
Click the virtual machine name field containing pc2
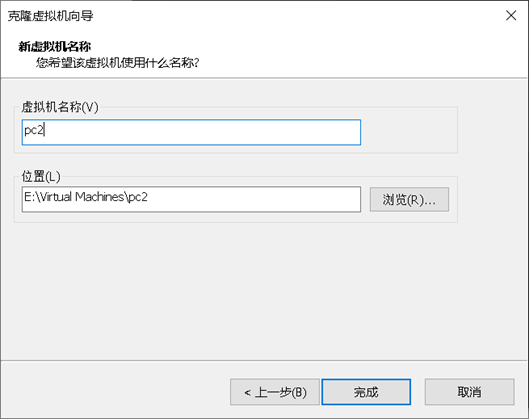pos(191,132)
